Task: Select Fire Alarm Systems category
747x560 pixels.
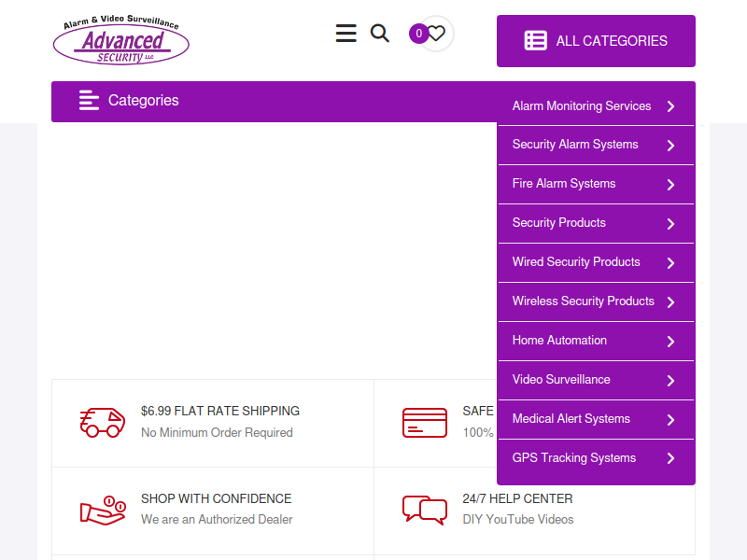Action: [564, 184]
